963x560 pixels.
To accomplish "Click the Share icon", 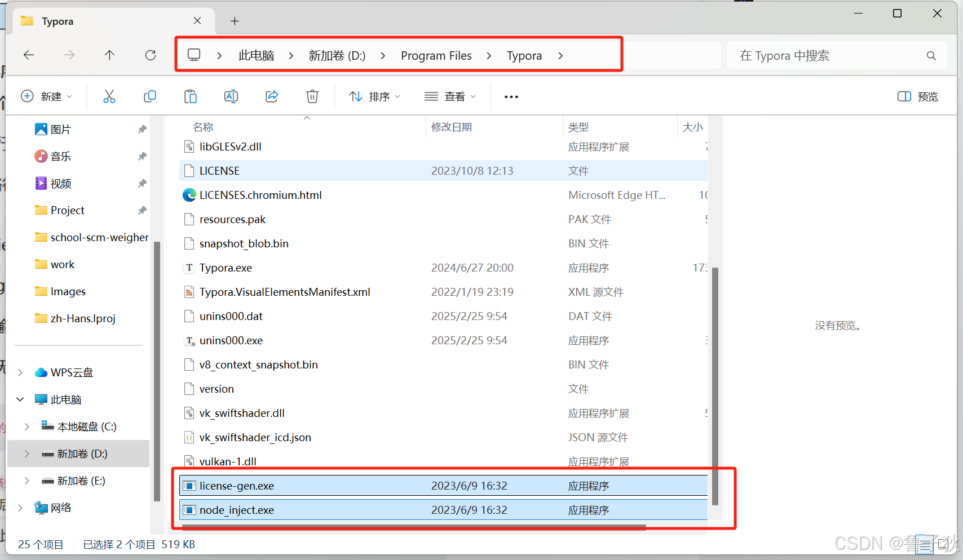I will coord(272,96).
